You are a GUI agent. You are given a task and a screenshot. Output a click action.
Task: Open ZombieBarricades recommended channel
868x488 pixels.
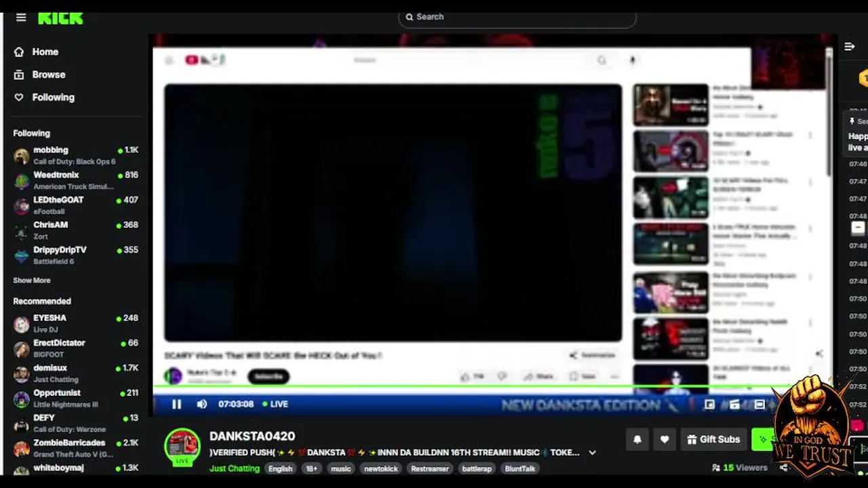[x=76, y=449]
